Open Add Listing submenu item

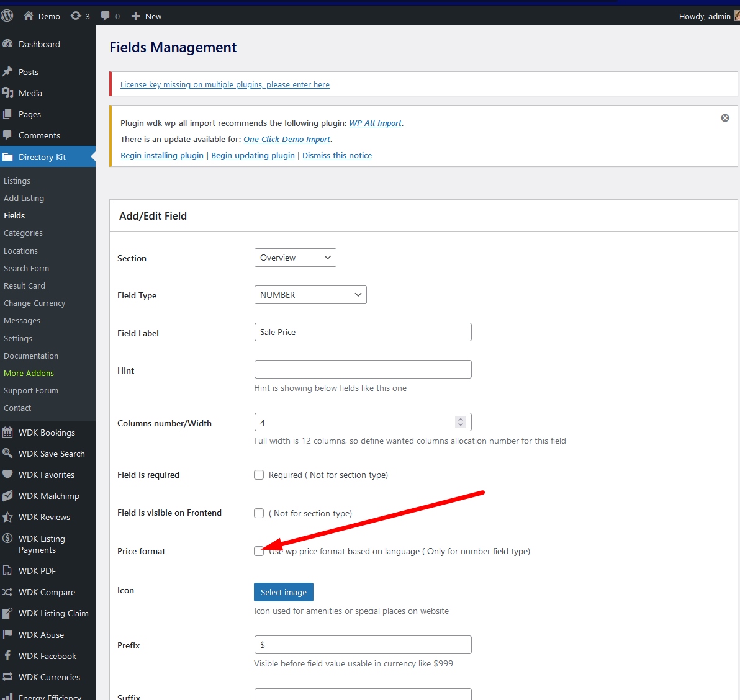(x=24, y=198)
